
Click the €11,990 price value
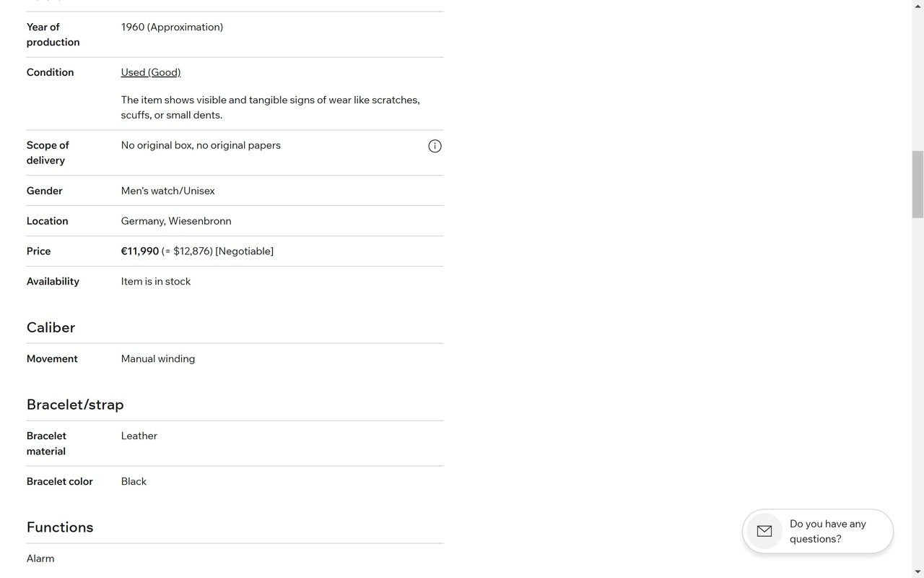tap(140, 251)
